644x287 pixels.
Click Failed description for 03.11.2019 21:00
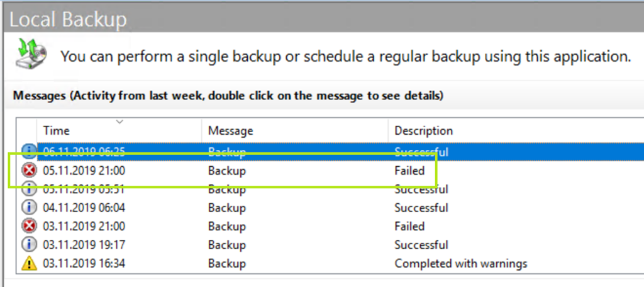tap(409, 227)
